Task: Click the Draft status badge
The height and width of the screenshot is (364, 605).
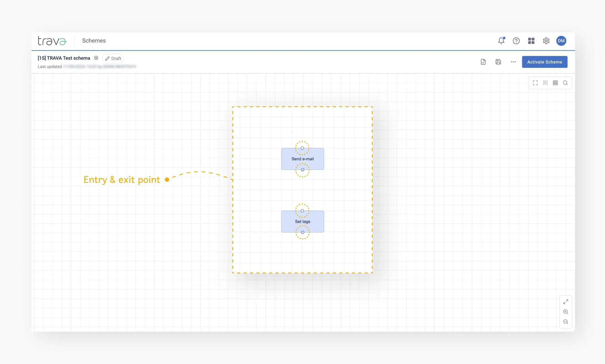Action: click(113, 58)
